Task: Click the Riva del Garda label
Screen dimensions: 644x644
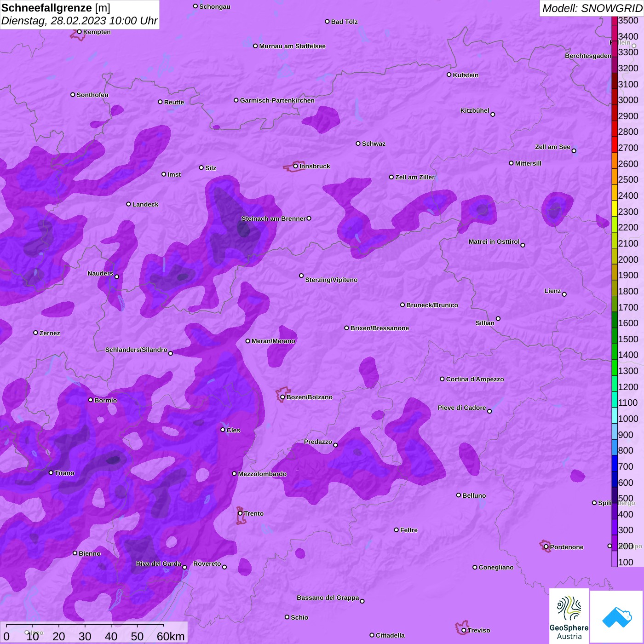Action: click(159, 563)
